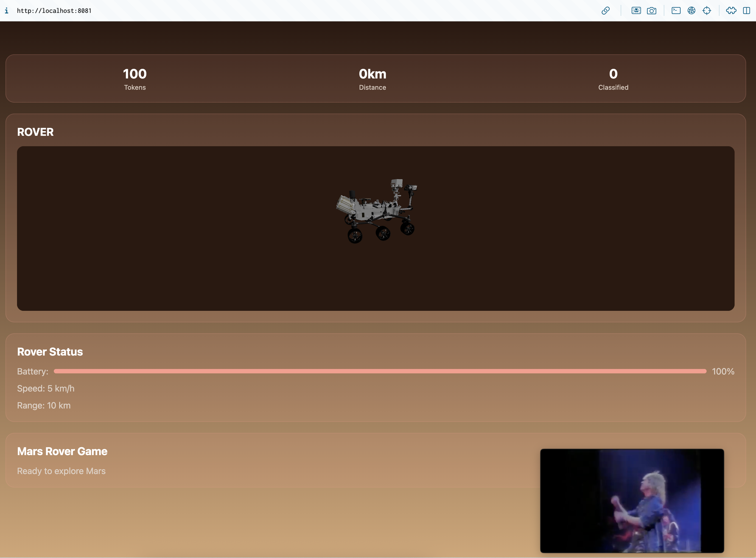The height and width of the screenshot is (558, 756).
Task: Click the copy link chain icon
Action: tap(605, 10)
